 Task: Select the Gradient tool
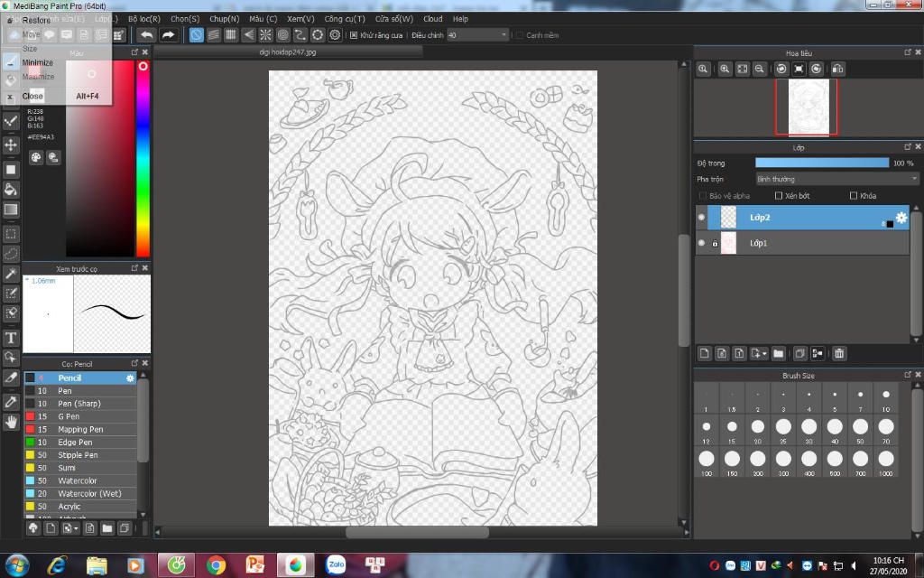click(11, 210)
